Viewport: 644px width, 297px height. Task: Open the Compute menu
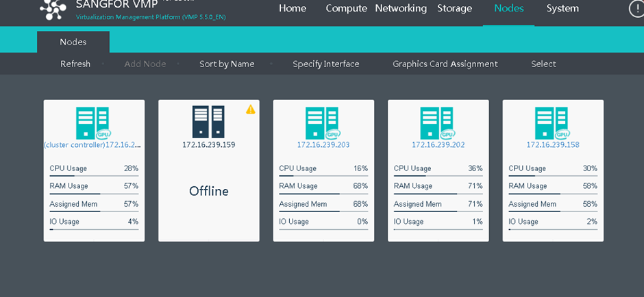click(x=346, y=9)
